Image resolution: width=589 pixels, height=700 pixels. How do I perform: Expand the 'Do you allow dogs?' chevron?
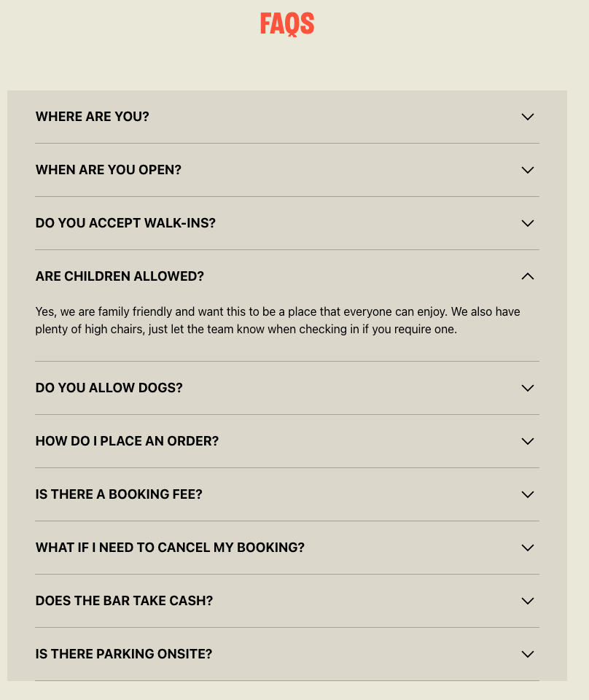(528, 388)
